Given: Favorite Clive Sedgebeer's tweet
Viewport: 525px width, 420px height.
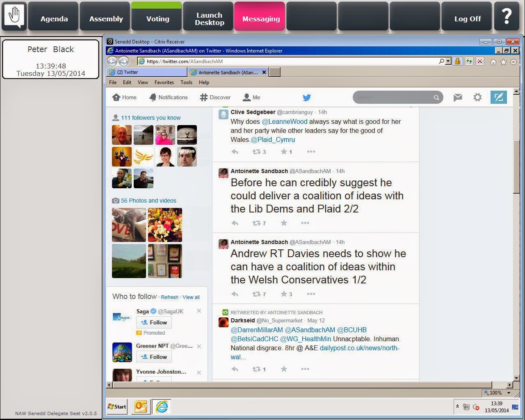Looking at the screenshot, I should 283,152.
